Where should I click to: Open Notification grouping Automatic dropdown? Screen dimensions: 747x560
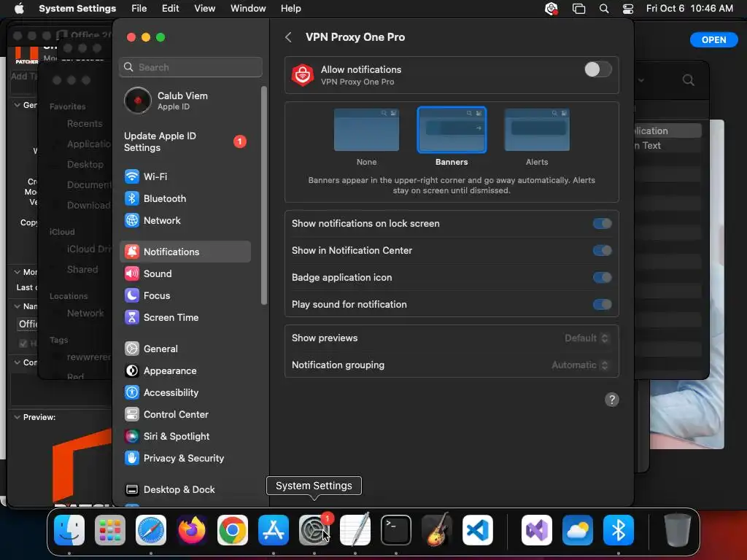(580, 365)
